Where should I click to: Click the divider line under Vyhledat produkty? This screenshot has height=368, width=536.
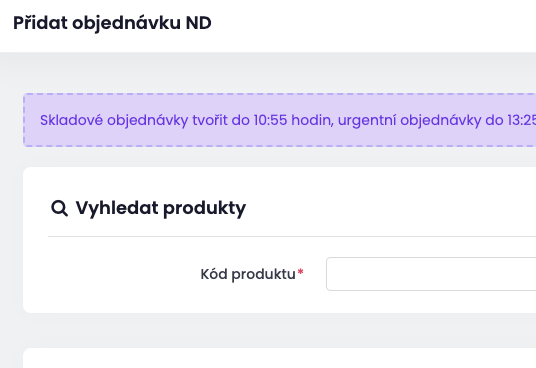point(292,236)
